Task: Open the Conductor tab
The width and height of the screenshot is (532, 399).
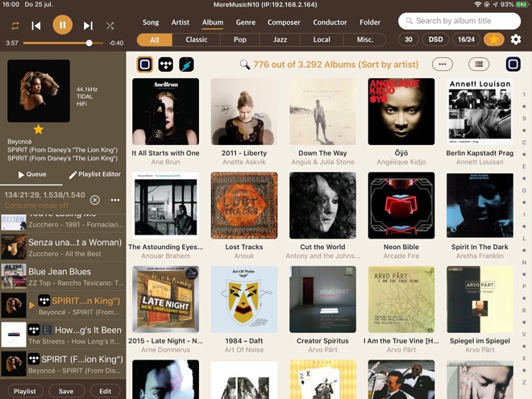Action: (330, 23)
